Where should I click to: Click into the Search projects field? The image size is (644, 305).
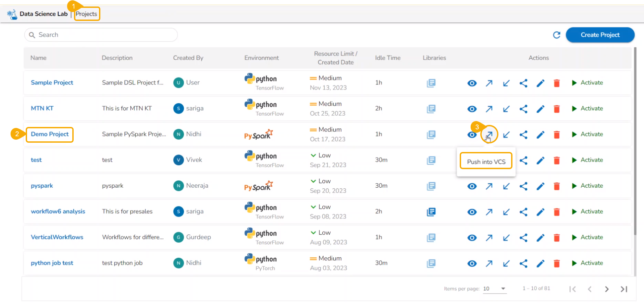[103, 35]
